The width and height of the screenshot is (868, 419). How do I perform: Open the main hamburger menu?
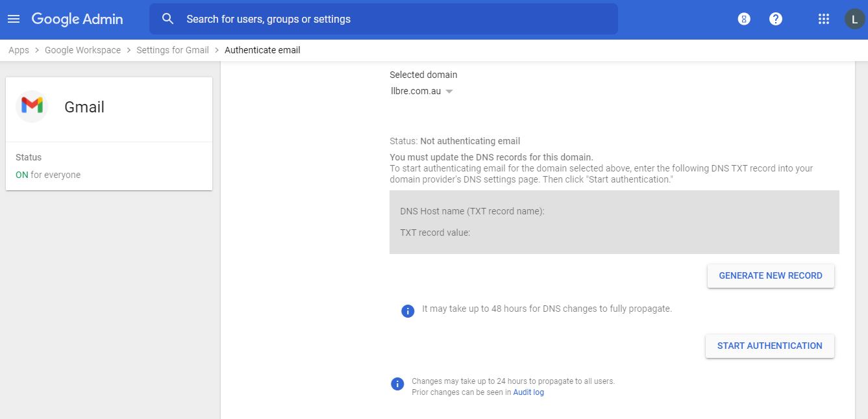(14, 19)
